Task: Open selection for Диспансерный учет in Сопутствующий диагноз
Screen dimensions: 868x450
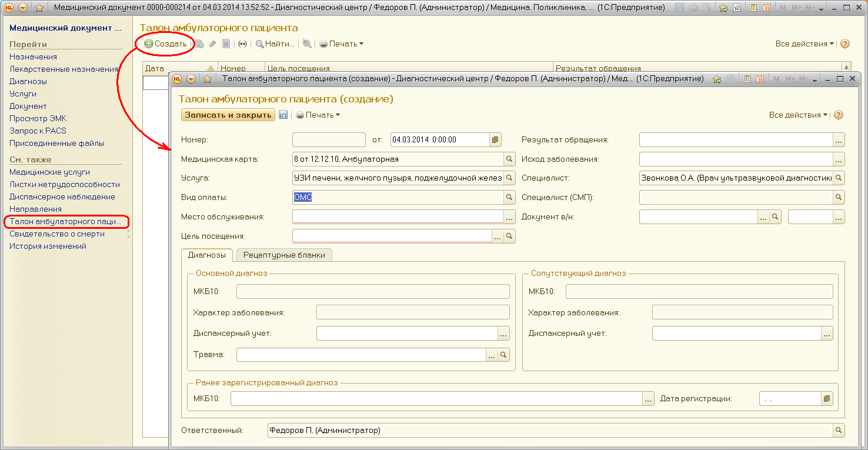Action: tap(827, 334)
